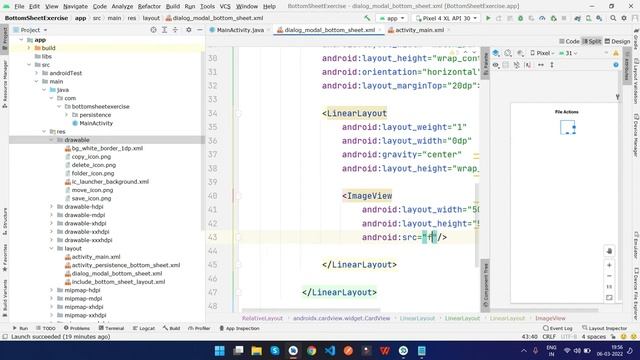
Task: Open IDE settings gear in main toolbar
Action: point(624,18)
